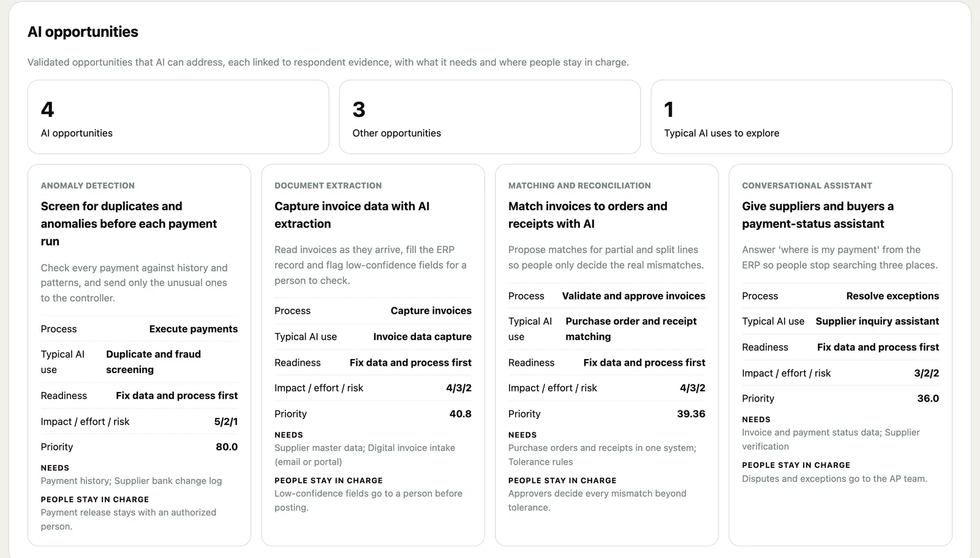Click 'Purchase order and receipt matching' value

pos(631,329)
